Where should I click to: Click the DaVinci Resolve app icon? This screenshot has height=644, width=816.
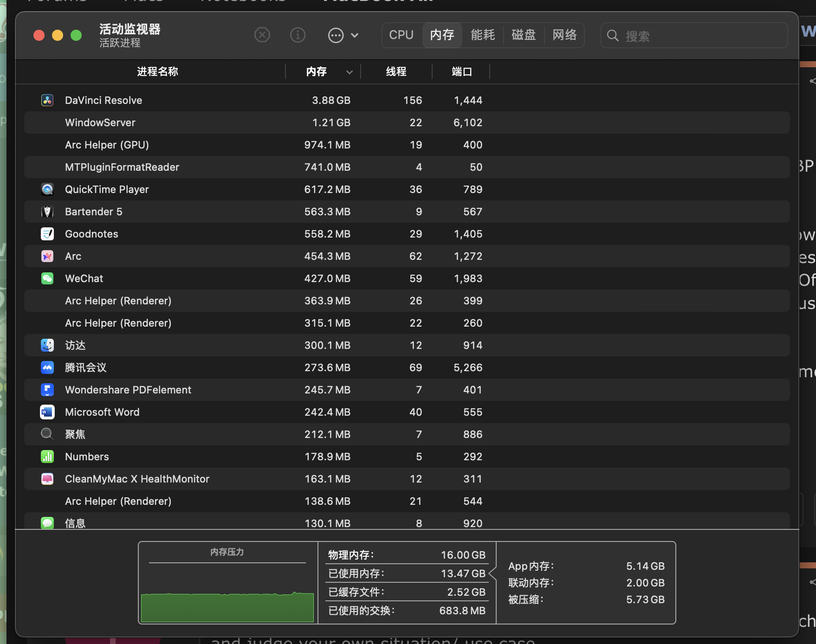(x=47, y=100)
